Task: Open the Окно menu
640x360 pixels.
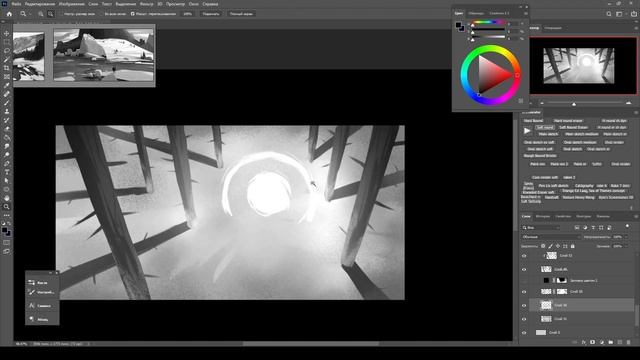Action: click(193, 4)
